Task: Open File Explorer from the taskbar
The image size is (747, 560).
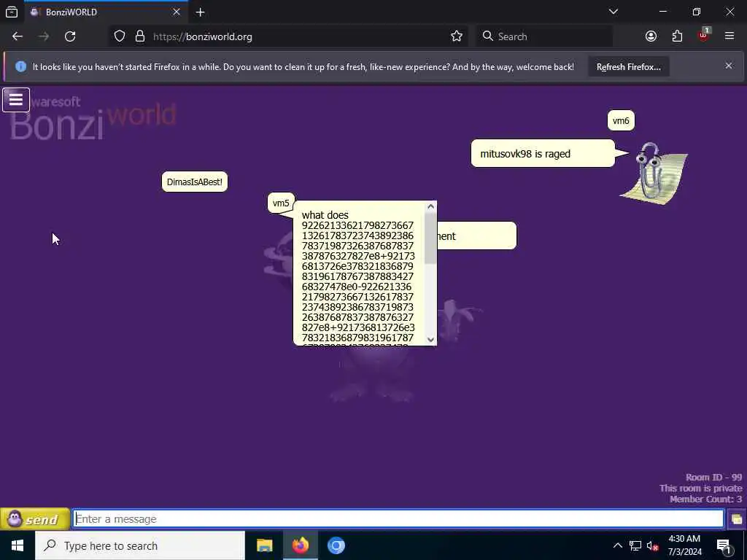Action: point(264,545)
